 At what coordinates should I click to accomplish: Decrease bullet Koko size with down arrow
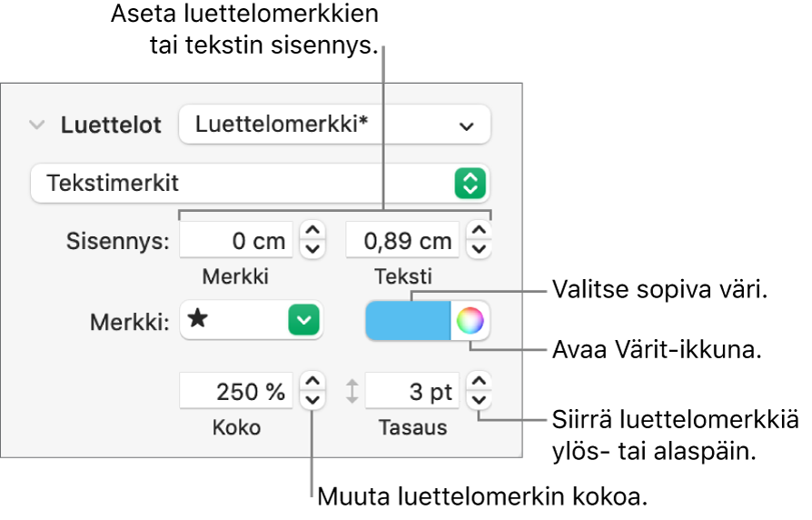[x=312, y=400]
